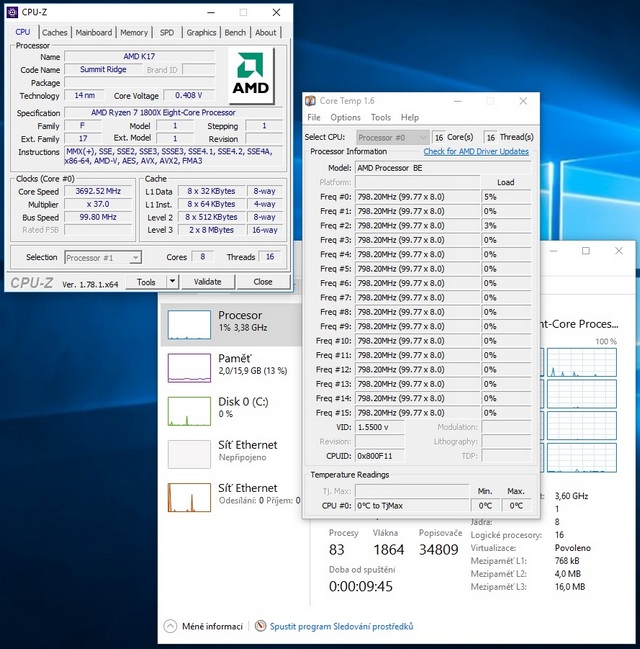Open the Help menu in Core Temp
Viewport: 640px width, 649px height.
[x=410, y=118]
